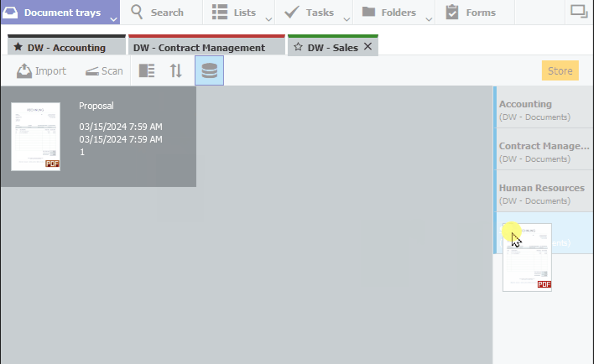Toggle the highlighted stacked disks button
Viewport: 594px width, 364px height.
coord(209,71)
